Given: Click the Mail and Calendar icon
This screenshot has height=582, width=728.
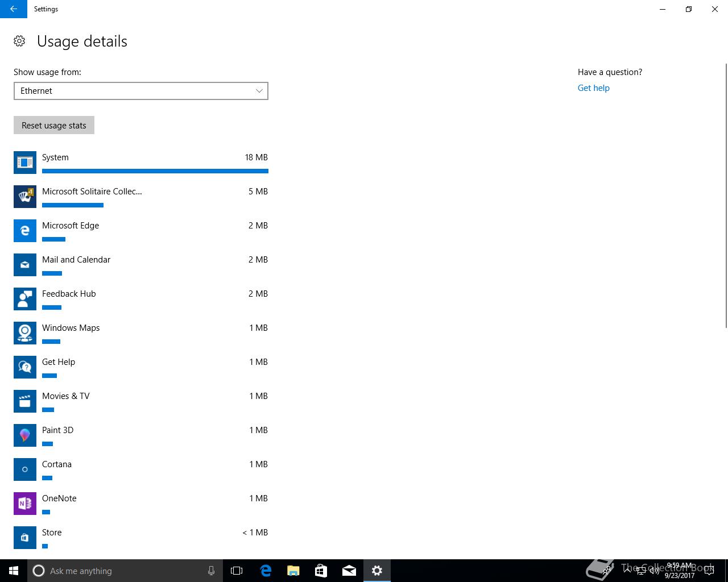Looking at the screenshot, I should coord(25,265).
